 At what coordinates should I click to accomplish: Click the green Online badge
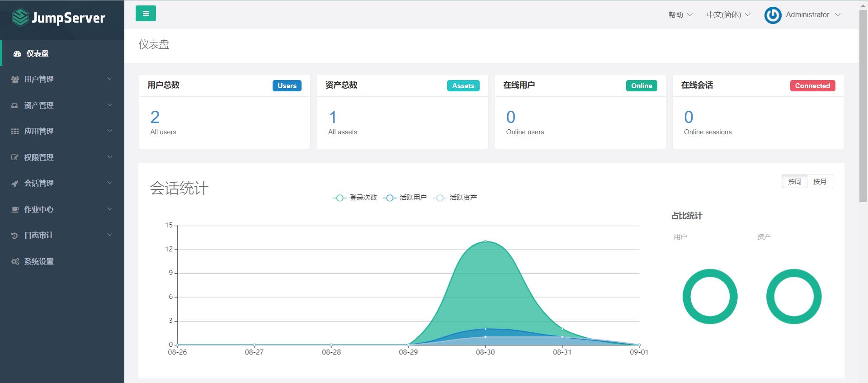[642, 86]
